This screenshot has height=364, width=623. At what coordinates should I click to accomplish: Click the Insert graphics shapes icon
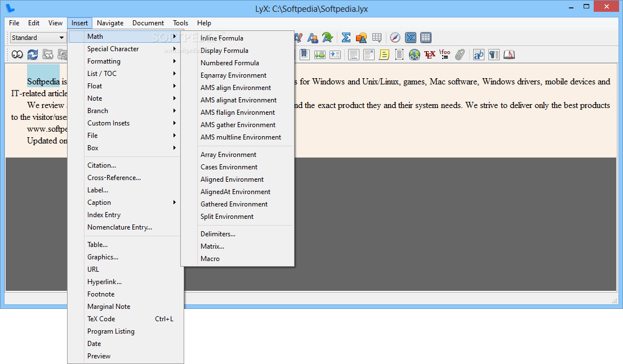tap(361, 38)
